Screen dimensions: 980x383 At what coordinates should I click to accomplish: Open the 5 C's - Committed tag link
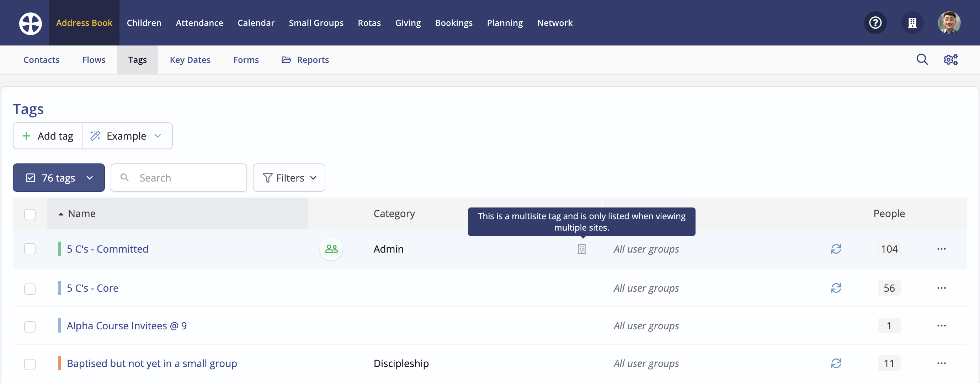click(107, 249)
